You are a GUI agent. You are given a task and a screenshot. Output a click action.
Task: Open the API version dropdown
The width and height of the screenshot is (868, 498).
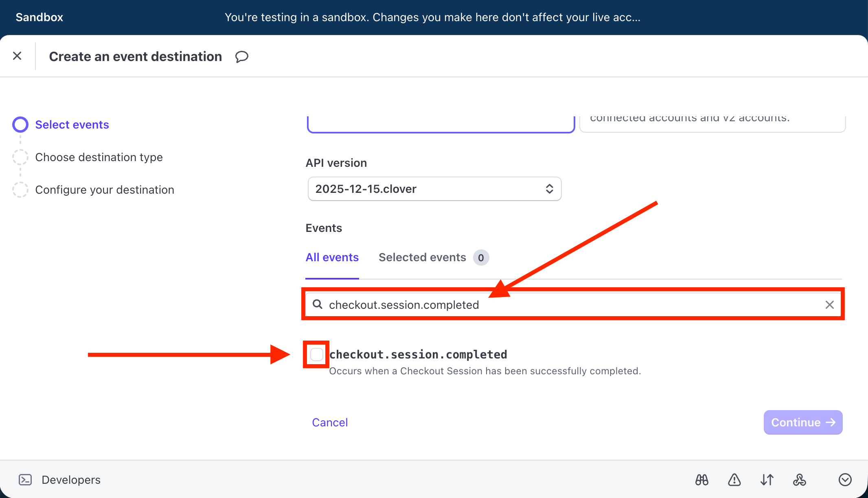click(434, 189)
